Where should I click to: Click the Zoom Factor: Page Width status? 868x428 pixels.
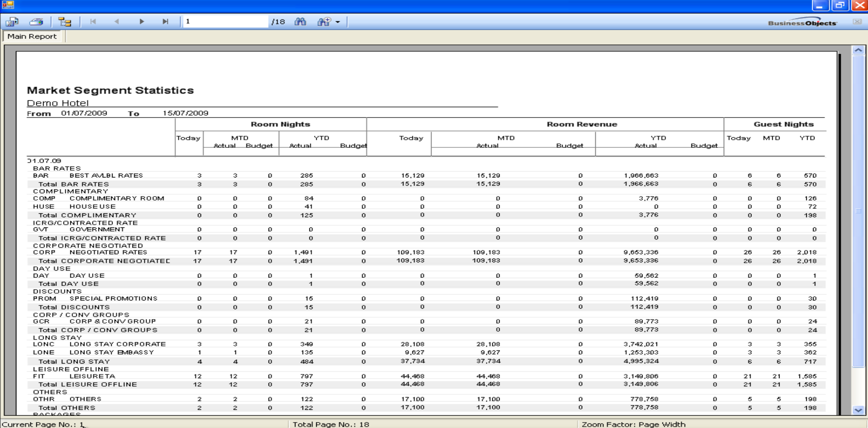click(x=633, y=424)
